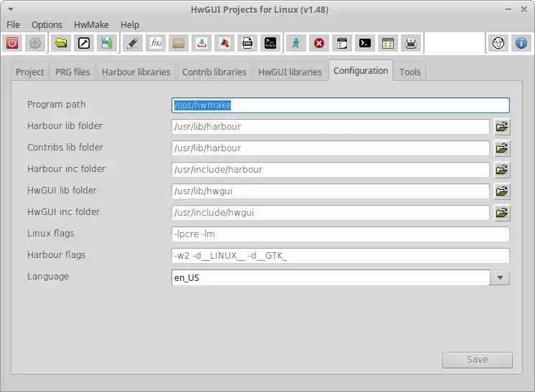The height and width of the screenshot is (392, 535).
Task: Click the pencil edit icon
Action: point(133,43)
